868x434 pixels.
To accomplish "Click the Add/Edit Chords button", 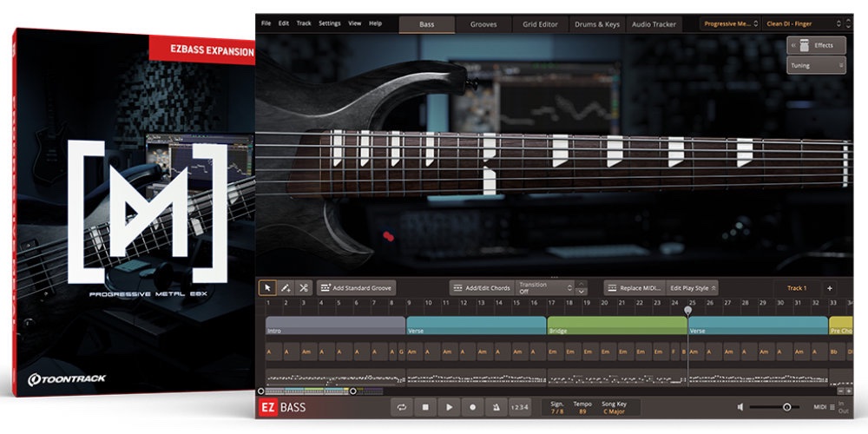I will [482, 287].
